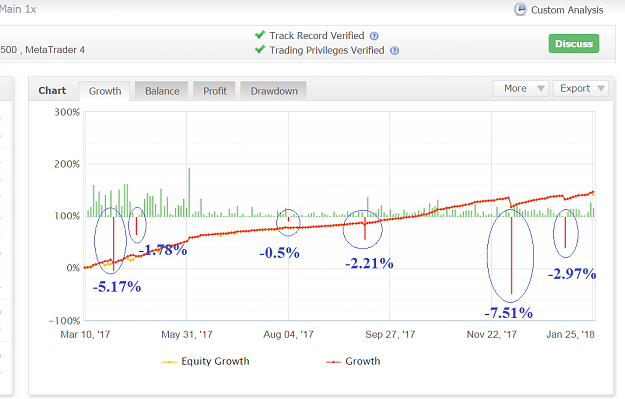Viewport: 625px width, 399px height.
Task: Toggle the Equity Growth legend series
Action: (x=206, y=361)
